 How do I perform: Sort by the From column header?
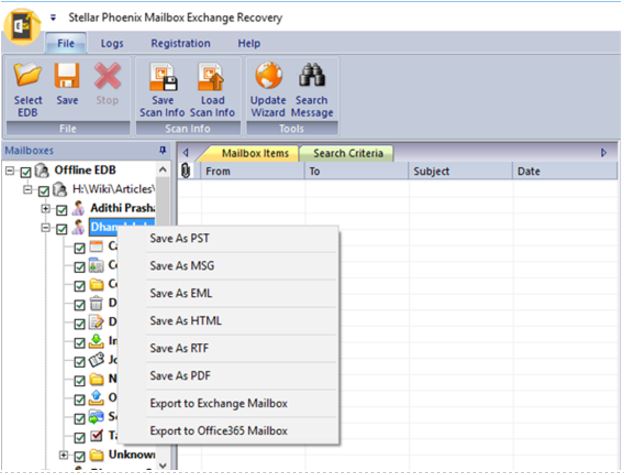click(252, 171)
